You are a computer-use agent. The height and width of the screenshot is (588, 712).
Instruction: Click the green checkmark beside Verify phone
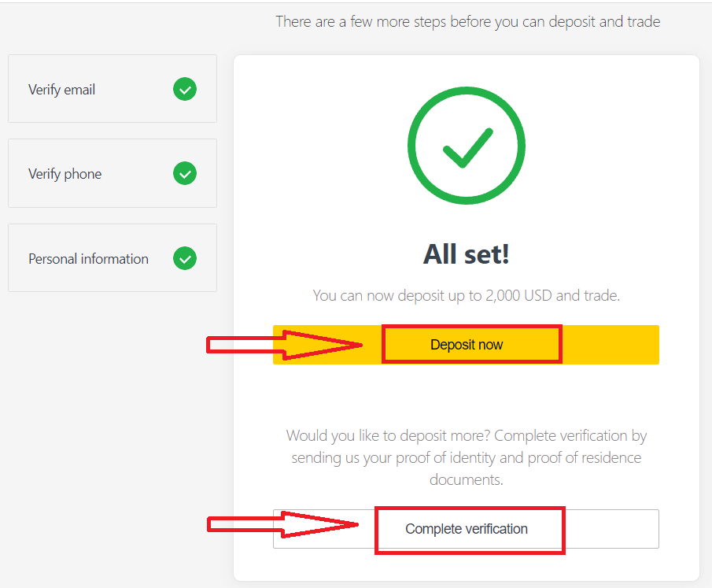(x=185, y=173)
